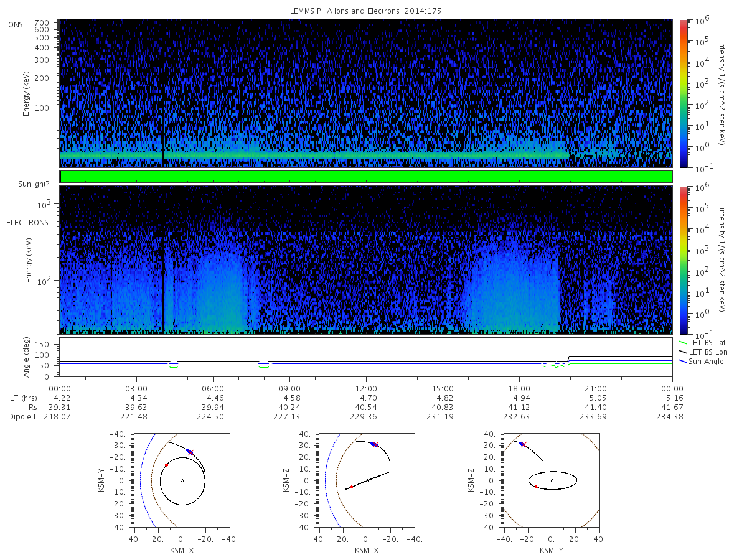Click the IONS panel label
The width and height of the screenshot is (747, 560).
point(15,25)
